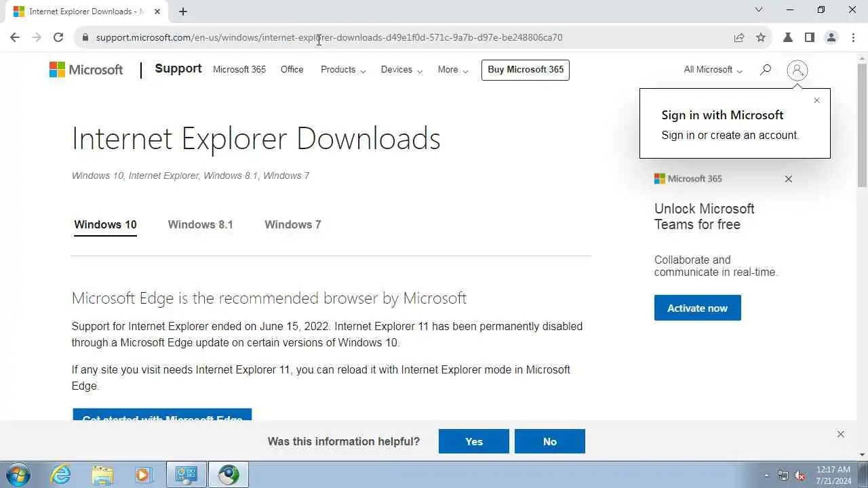
Task: Answer Yes to helpful question
Action: [474, 441]
